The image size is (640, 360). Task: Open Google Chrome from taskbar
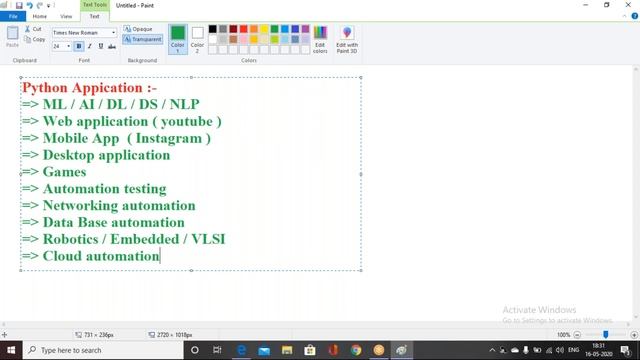356,350
